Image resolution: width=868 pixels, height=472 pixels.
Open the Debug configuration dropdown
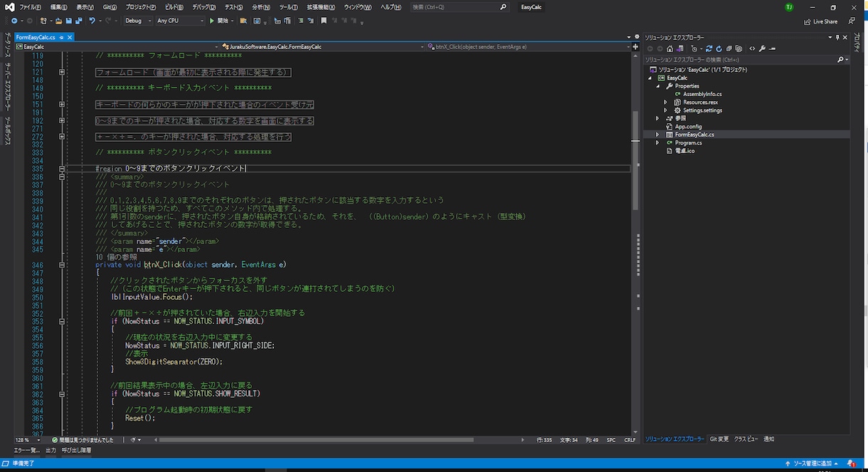[138, 21]
